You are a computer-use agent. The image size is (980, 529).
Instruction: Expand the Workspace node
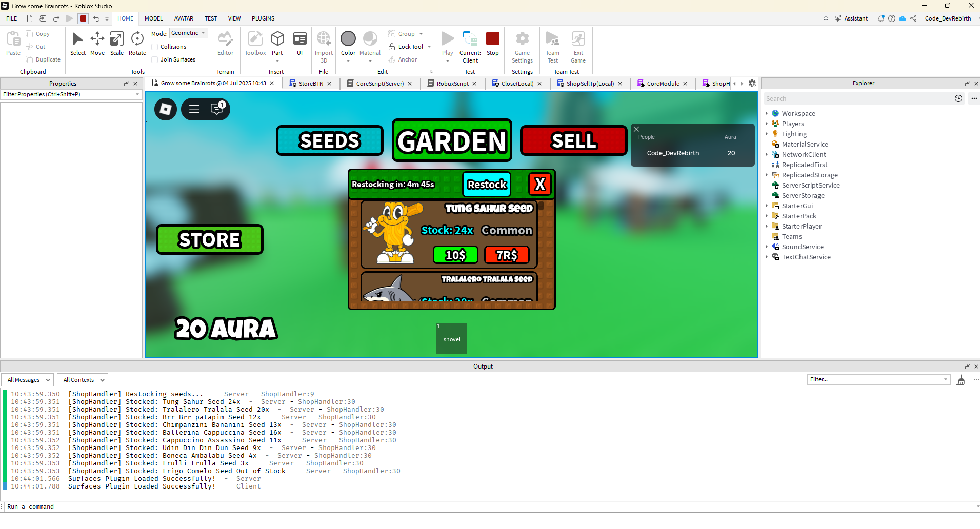767,113
